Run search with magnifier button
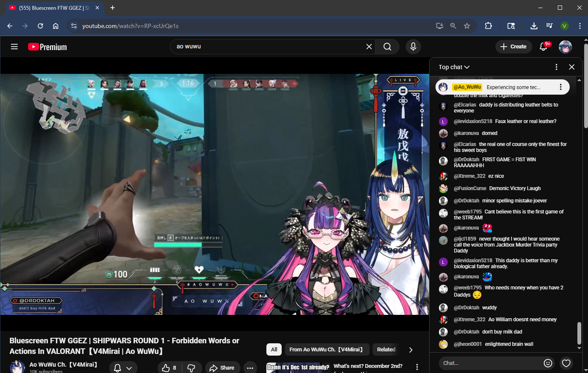Viewport: 588px width, 373px height. (x=387, y=47)
